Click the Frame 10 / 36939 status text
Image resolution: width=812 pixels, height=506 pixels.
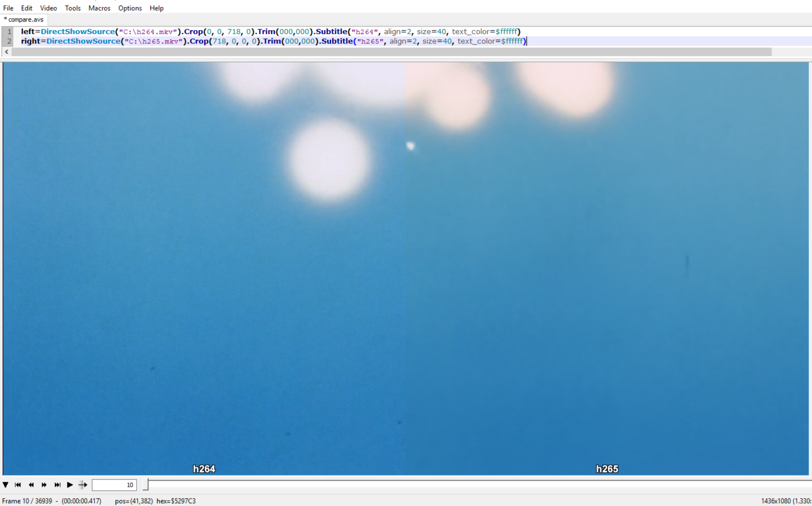coord(27,501)
